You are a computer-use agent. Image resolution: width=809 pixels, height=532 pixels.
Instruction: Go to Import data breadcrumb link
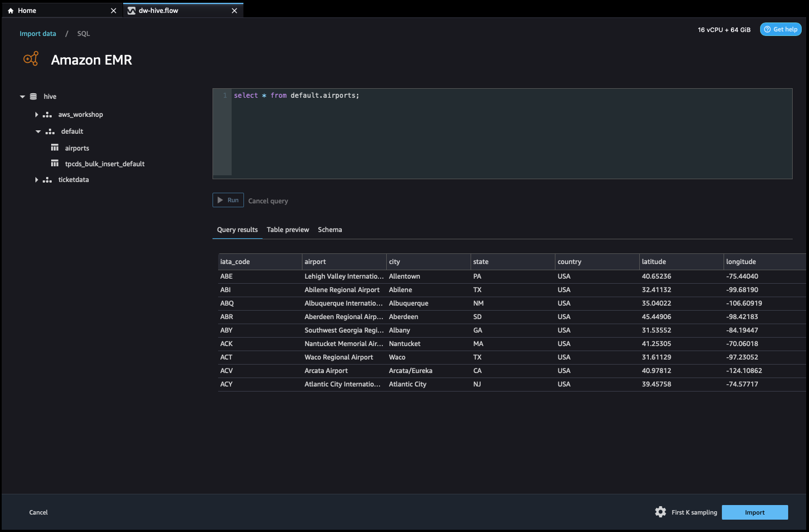point(38,34)
